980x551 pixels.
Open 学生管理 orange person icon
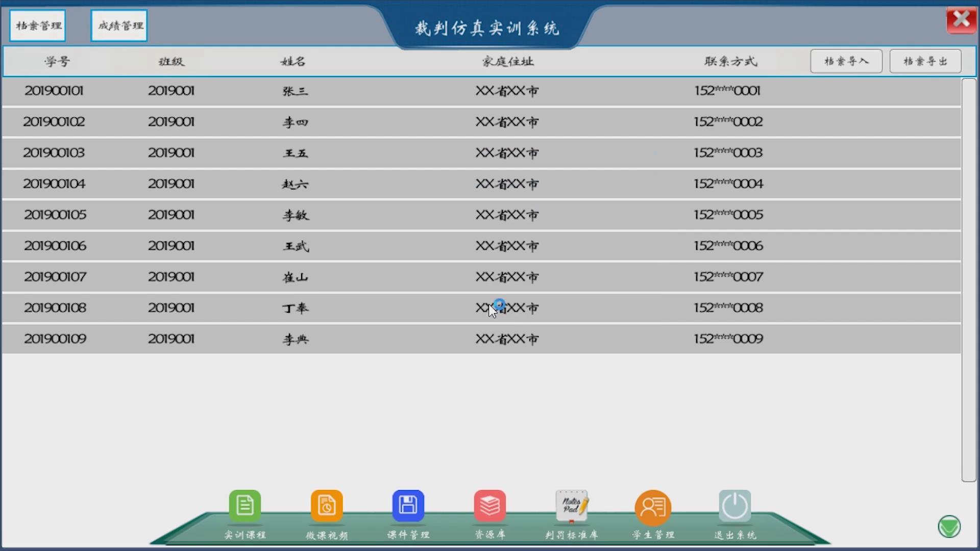(x=653, y=507)
